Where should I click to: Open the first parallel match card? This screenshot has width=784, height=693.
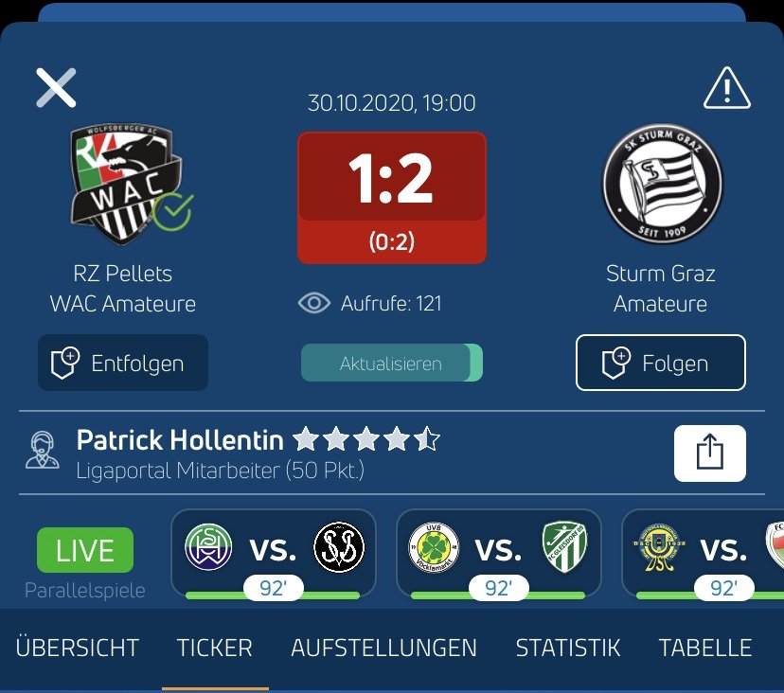click(x=273, y=553)
